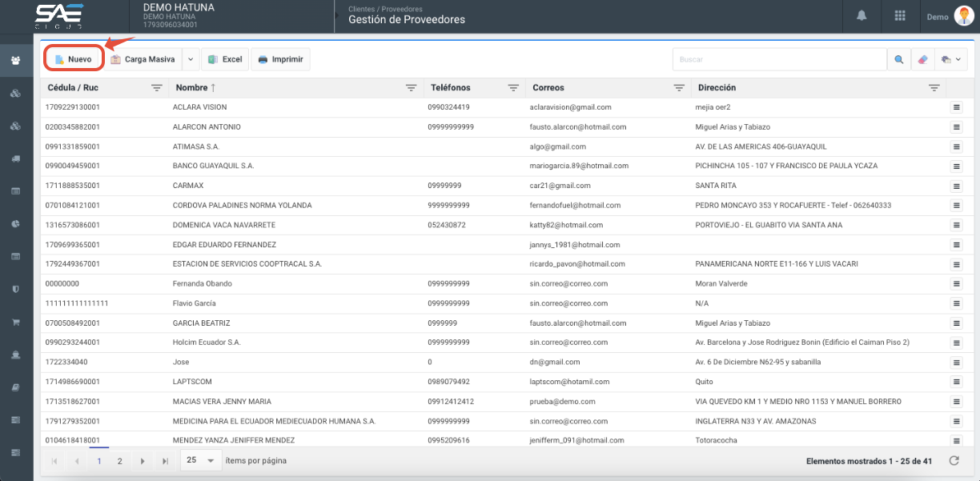This screenshot has height=481, width=980.
Task: Sort by Nombre column header
Action: point(191,88)
